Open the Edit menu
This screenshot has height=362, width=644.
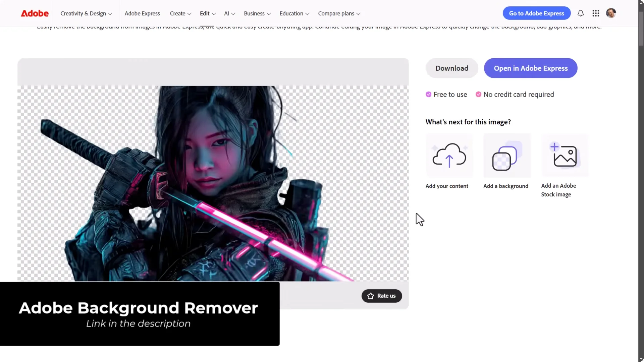207,13
